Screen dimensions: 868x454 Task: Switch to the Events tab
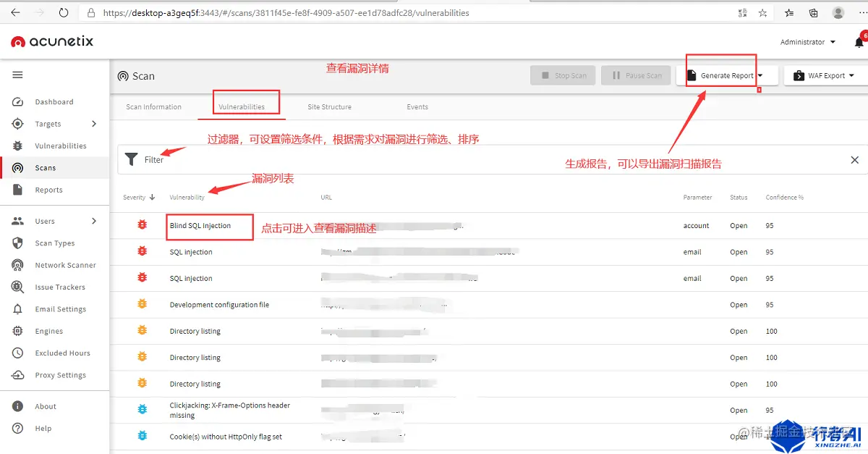[417, 106]
